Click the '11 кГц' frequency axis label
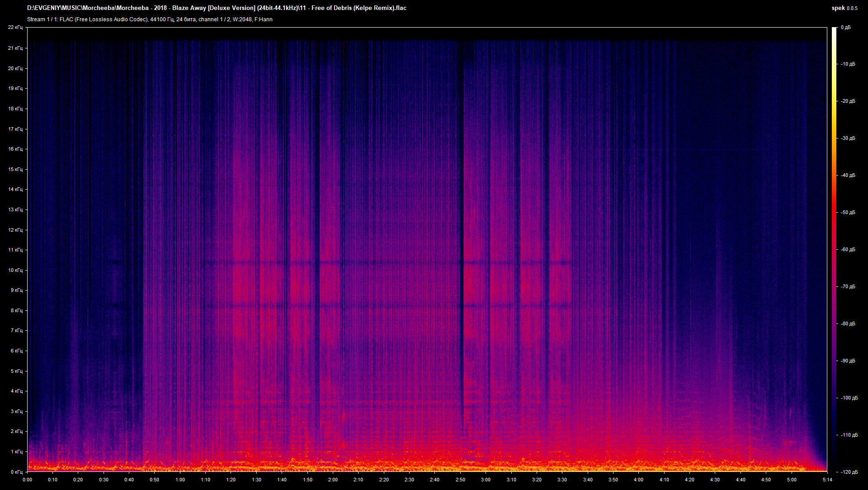 coord(15,250)
